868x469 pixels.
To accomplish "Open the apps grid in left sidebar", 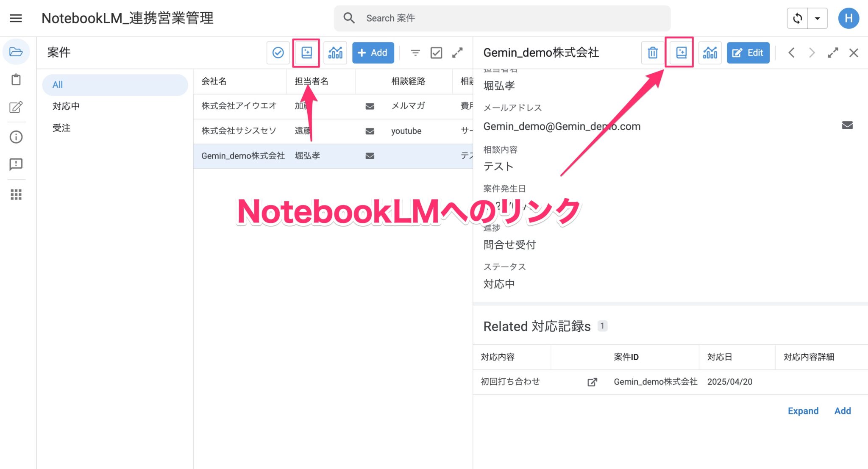I will [x=16, y=194].
